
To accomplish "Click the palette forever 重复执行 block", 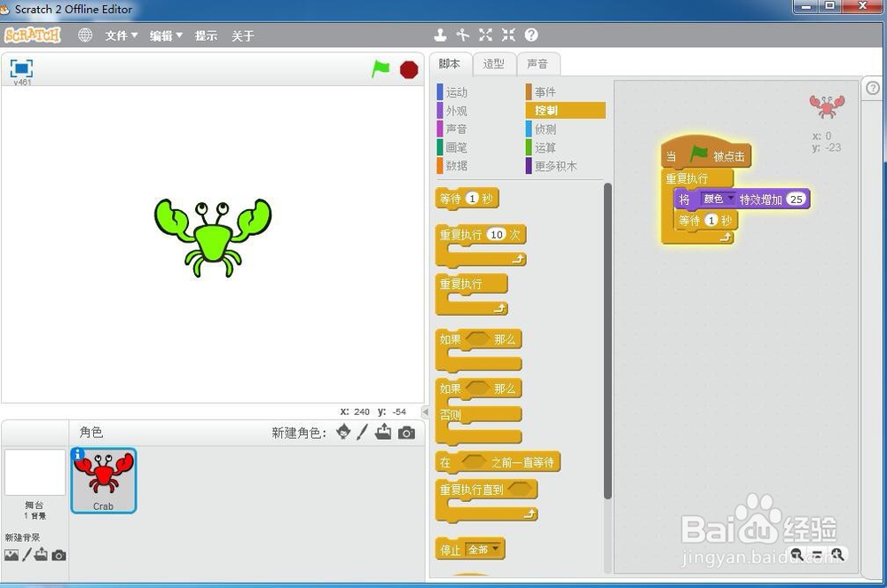I will [x=471, y=294].
